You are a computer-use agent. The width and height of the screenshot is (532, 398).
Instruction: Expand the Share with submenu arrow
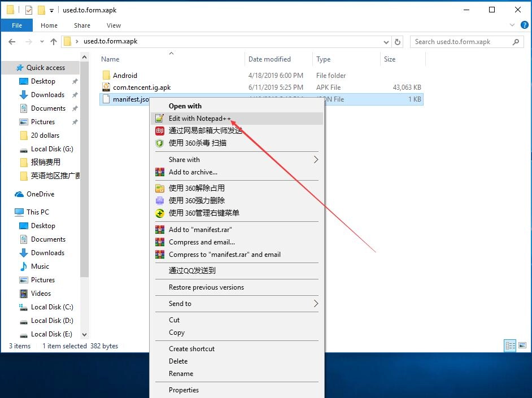[315, 160]
